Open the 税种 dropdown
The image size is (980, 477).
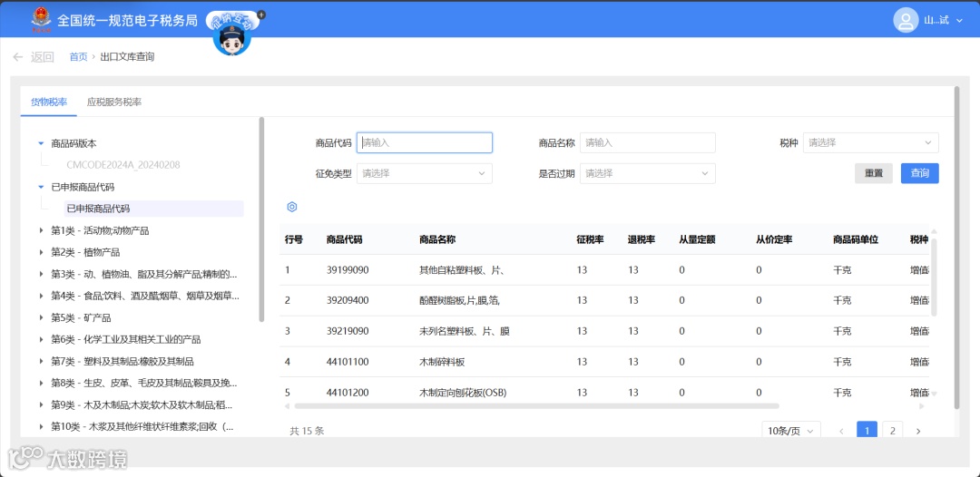tap(870, 143)
